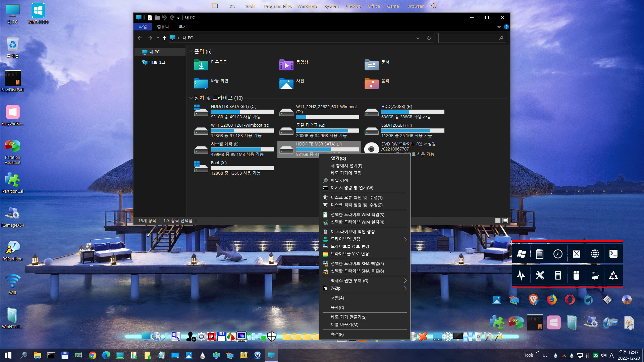Choose 포맷(A)... in the context menu
This screenshot has width=644, height=362.
(x=365, y=298)
